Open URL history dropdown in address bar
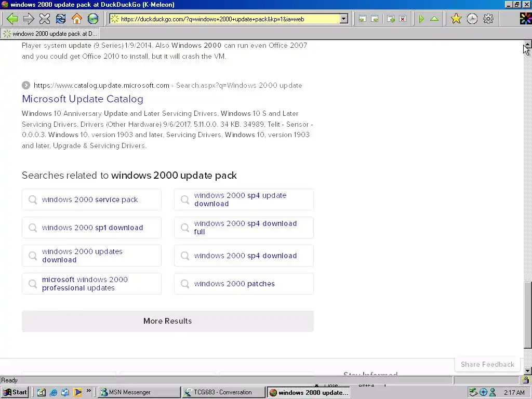The image size is (532, 399). tap(344, 19)
